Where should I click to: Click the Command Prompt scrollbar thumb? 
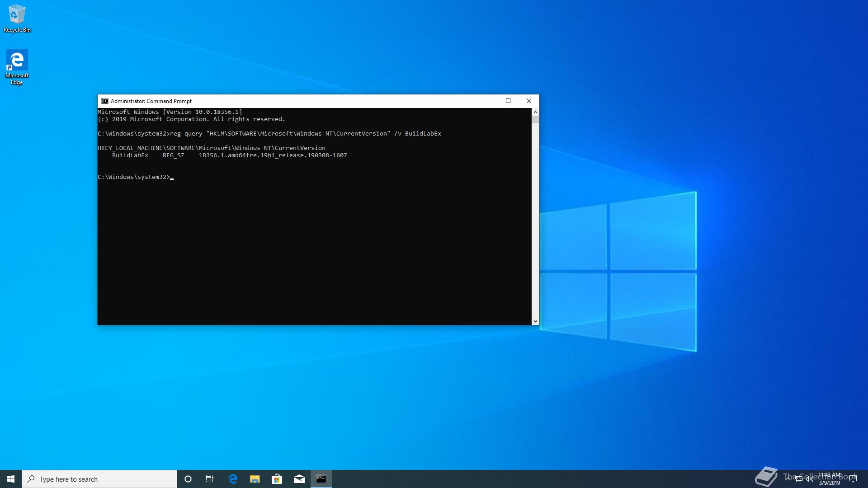click(x=535, y=120)
